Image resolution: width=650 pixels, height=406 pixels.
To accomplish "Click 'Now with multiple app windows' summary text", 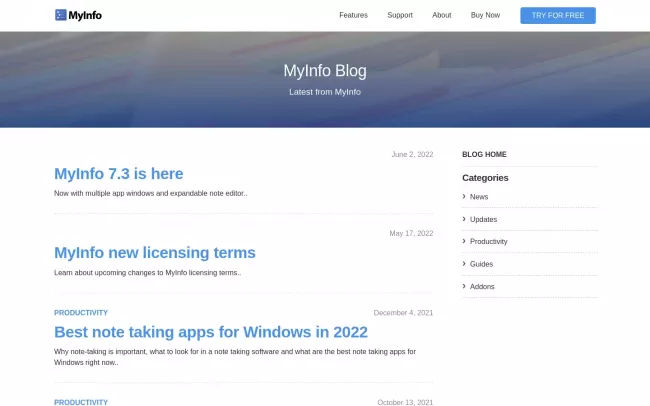I will coord(150,193).
